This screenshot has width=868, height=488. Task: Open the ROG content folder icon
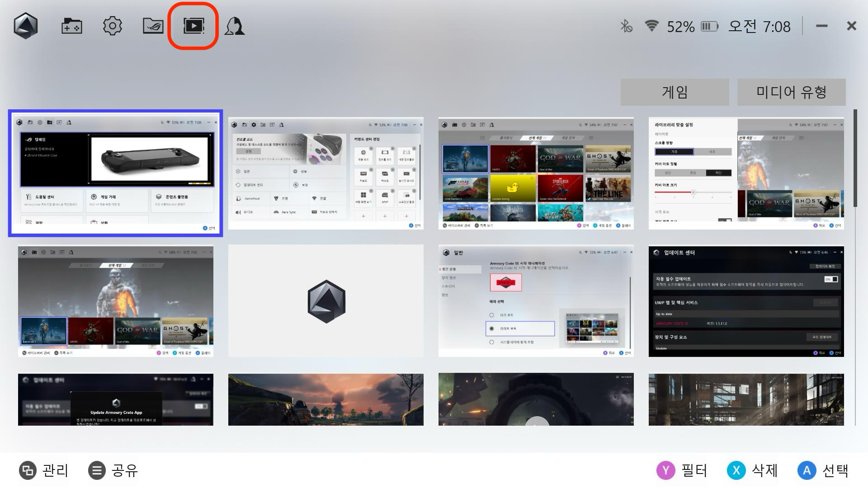(x=153, y=26)
